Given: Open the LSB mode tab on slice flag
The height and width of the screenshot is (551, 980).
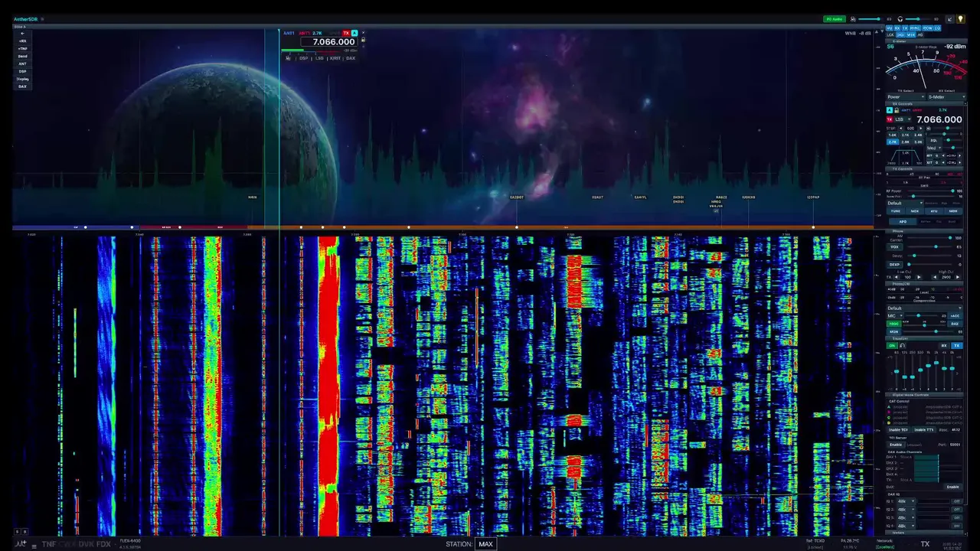Looking at the screenshot, I should point(319,58).
